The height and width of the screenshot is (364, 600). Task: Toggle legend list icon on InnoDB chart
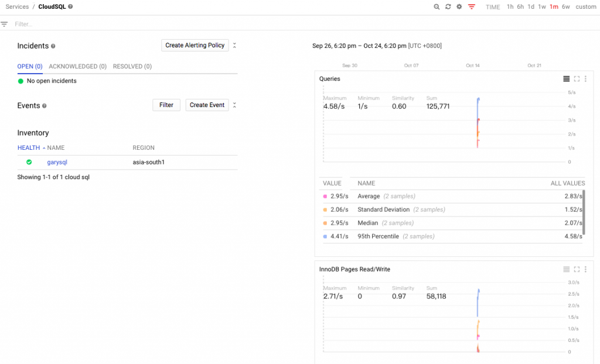567,269
